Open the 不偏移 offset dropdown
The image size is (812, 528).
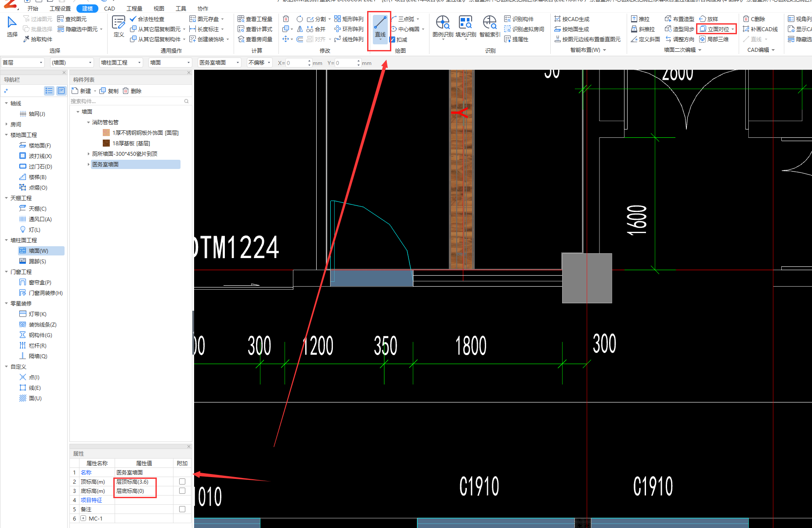click(x=260, y=63)
